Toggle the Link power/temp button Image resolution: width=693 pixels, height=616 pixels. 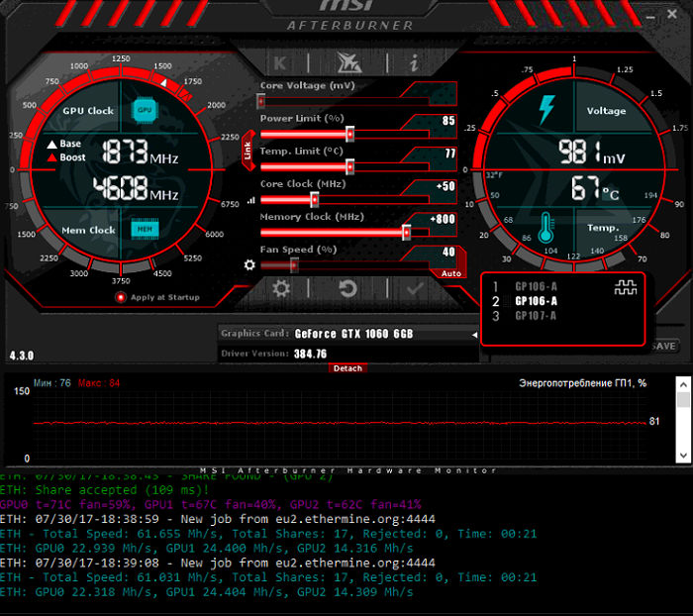tap(247, 151)
